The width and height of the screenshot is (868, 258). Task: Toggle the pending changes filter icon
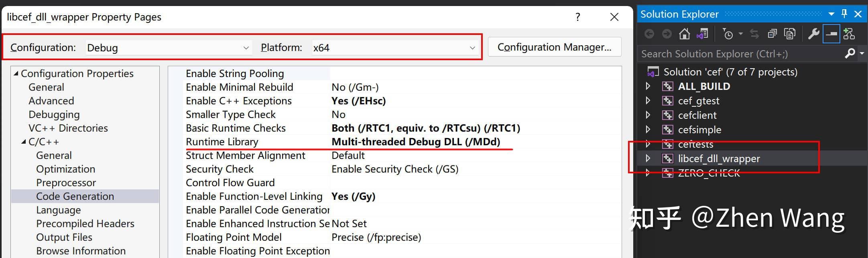click(730, 34)
